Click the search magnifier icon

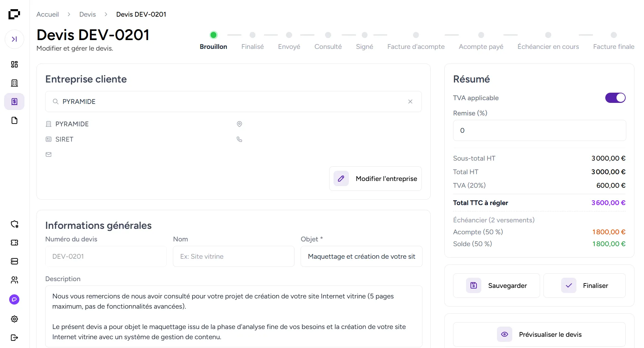(56, 102)
